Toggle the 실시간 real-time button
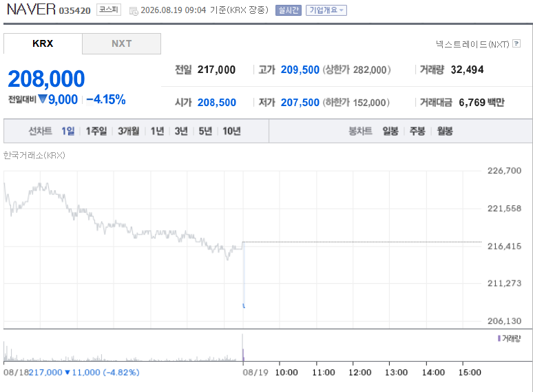533x392 pixels. tap(289, 10)
